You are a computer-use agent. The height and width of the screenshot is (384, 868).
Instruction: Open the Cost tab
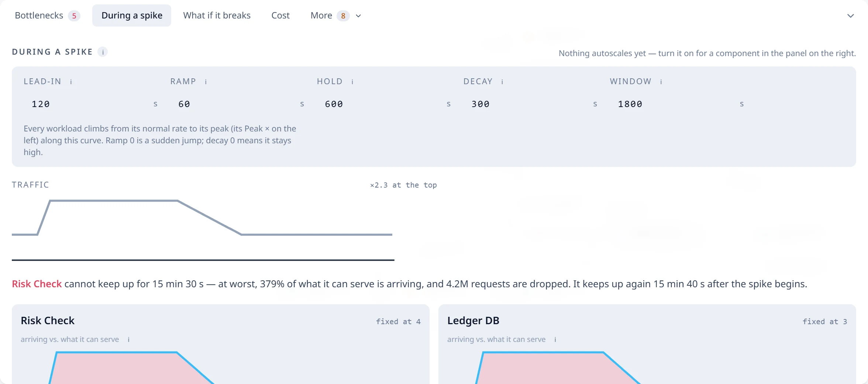[280, 16]
